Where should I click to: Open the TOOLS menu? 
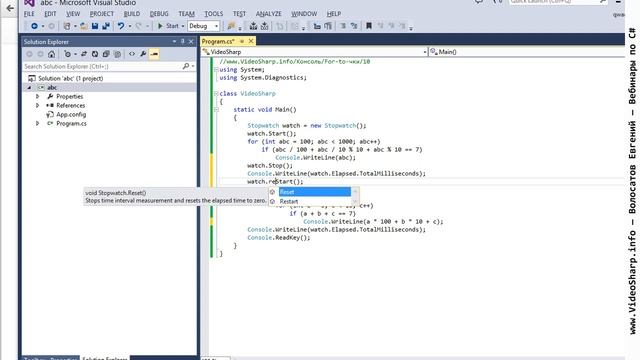[213, 14]
